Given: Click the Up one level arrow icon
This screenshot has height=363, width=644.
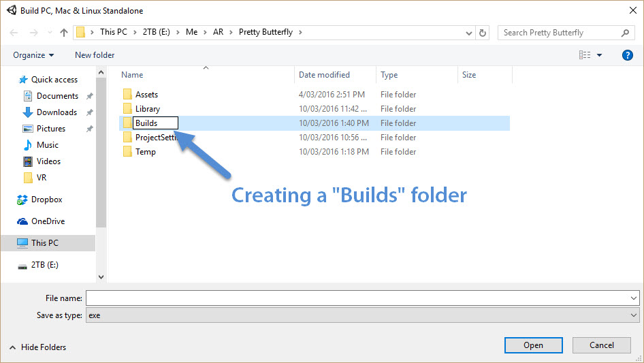Looking at the screenshot, I should point(64,33).
